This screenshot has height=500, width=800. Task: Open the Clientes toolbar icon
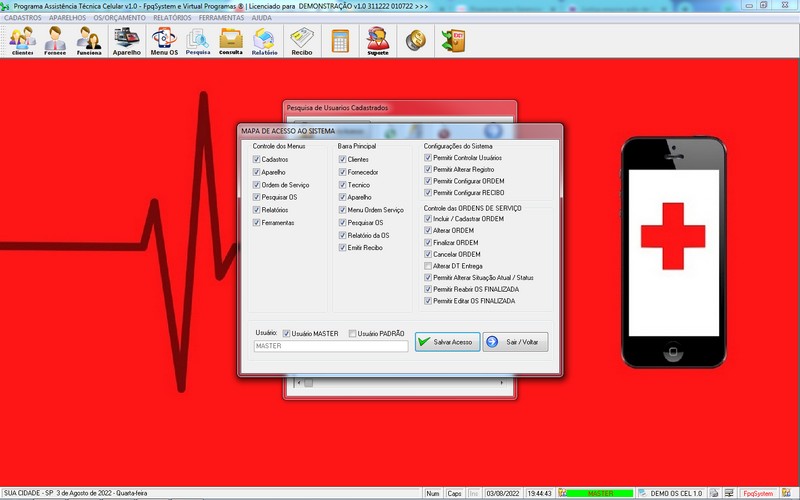22,41
